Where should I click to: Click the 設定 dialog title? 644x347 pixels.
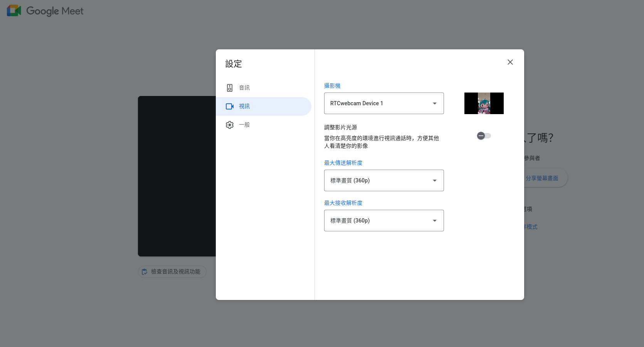click(x=234, y=64)
